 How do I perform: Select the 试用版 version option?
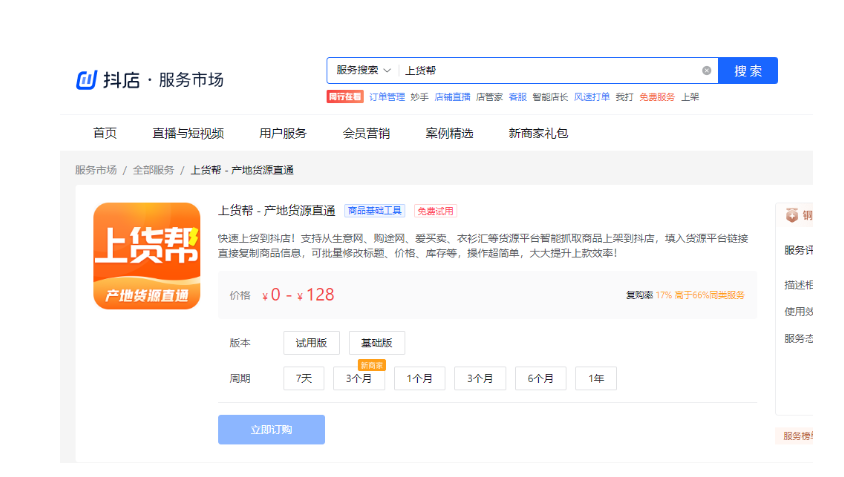311,343
